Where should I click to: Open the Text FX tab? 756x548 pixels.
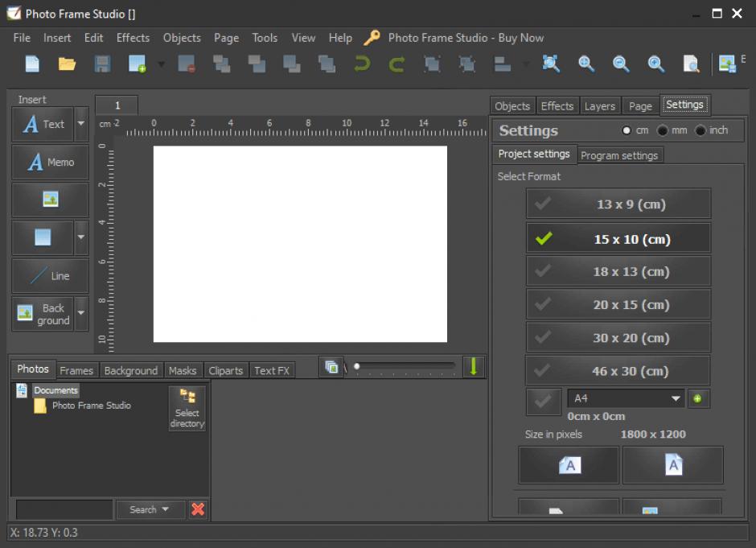pyautogui.click(x=272, y=370)
